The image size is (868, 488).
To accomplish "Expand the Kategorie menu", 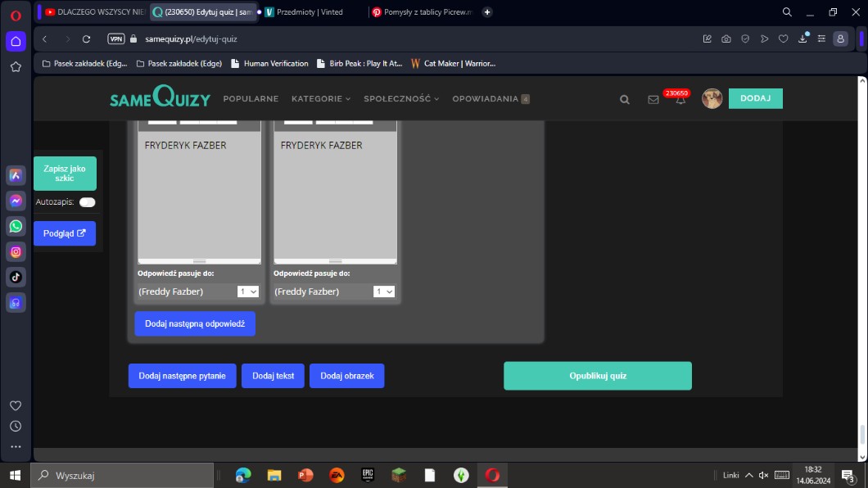I will pos(320,99).
